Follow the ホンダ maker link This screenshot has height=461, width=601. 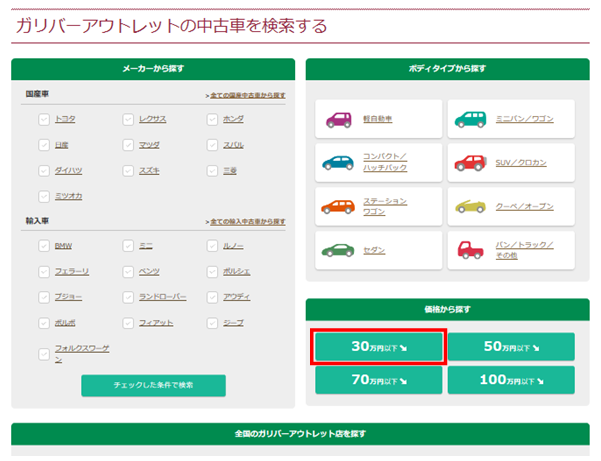tap(233, 119)
